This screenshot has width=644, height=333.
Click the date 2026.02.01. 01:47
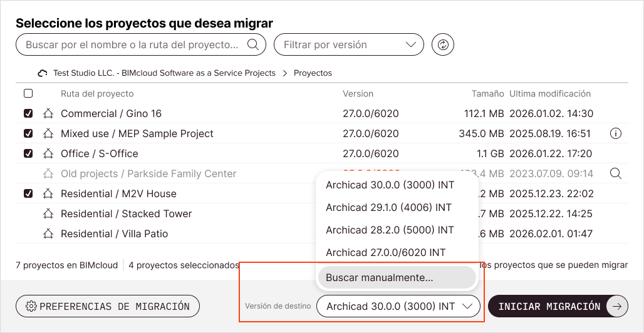[551, 233]
